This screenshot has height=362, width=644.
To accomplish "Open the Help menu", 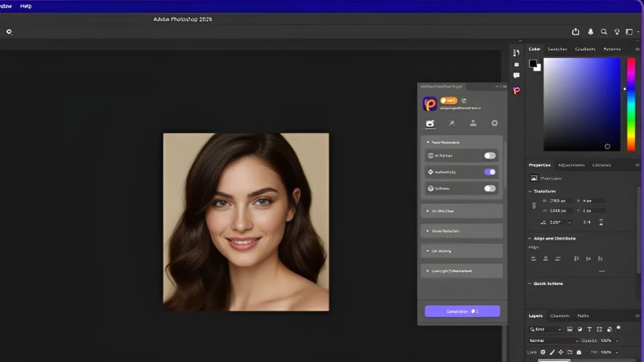I will point(26,6).
